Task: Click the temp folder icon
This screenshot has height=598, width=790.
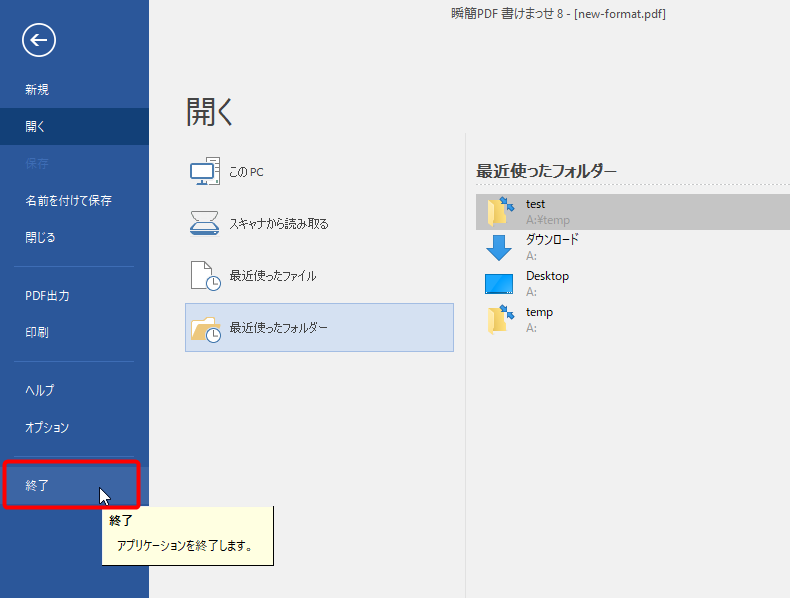Action: [x=500, y=319]
